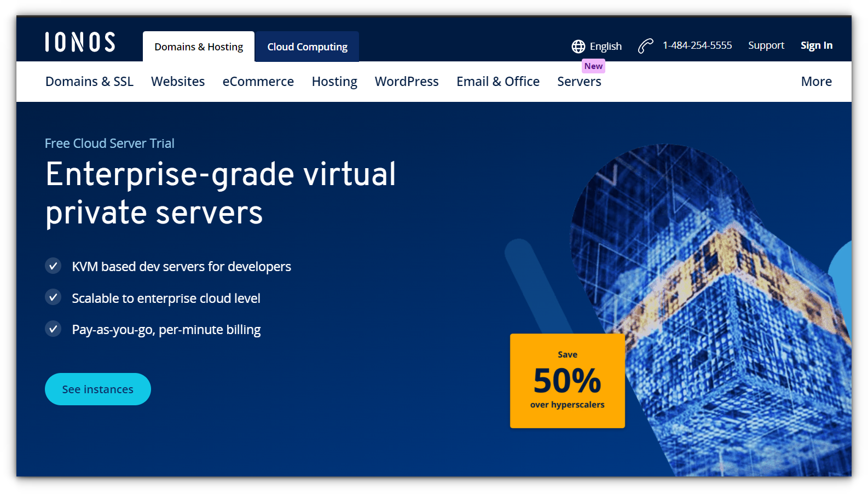Open the Websites menu
868x494 pixels.
click(x=178, y=82)
